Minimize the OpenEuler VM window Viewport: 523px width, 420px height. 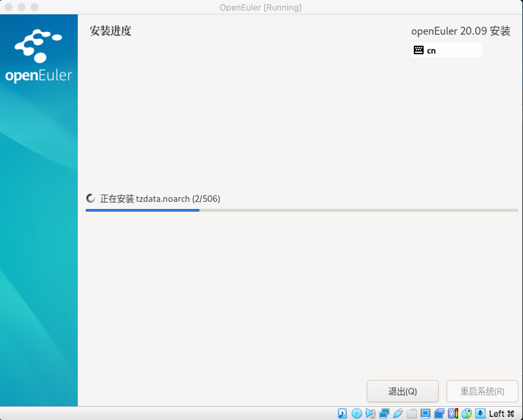(x=22, y=7)
